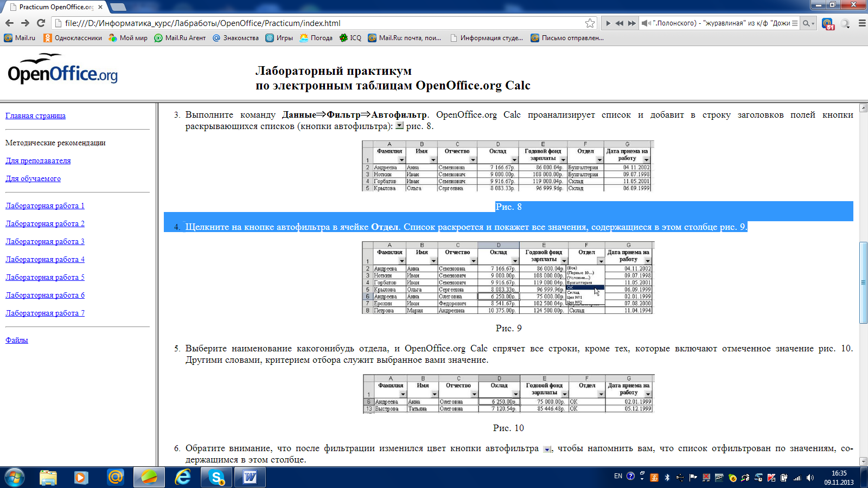
Task: Skip to next track in the music player
Action: coord(631,23)
